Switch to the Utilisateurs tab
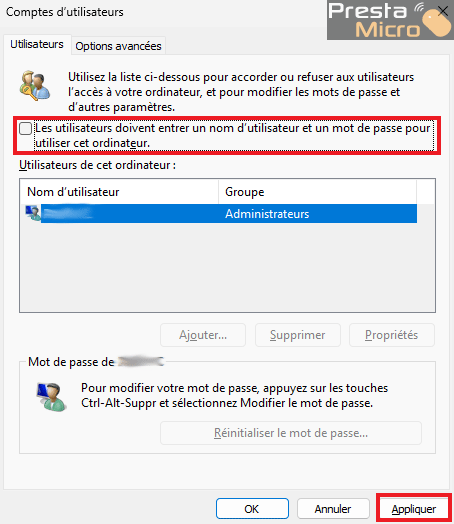Screen dimensions: 454x524 (x=37, y=44)
